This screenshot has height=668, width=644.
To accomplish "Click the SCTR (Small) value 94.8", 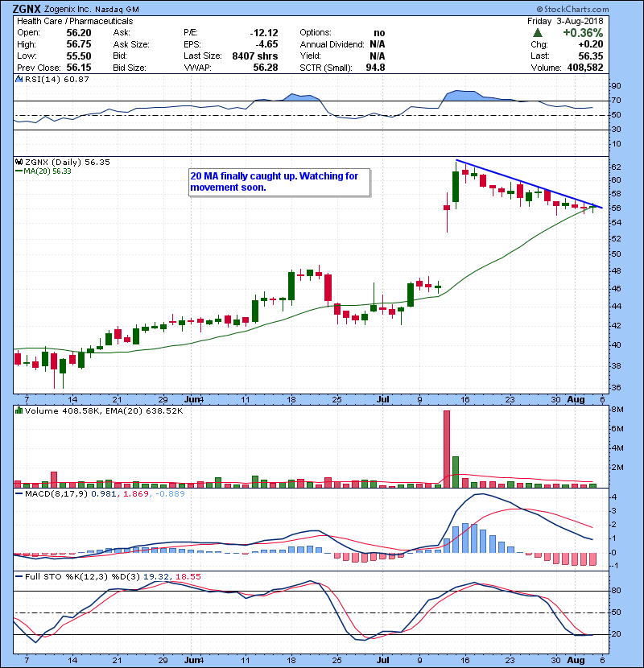I will [375, 68].
